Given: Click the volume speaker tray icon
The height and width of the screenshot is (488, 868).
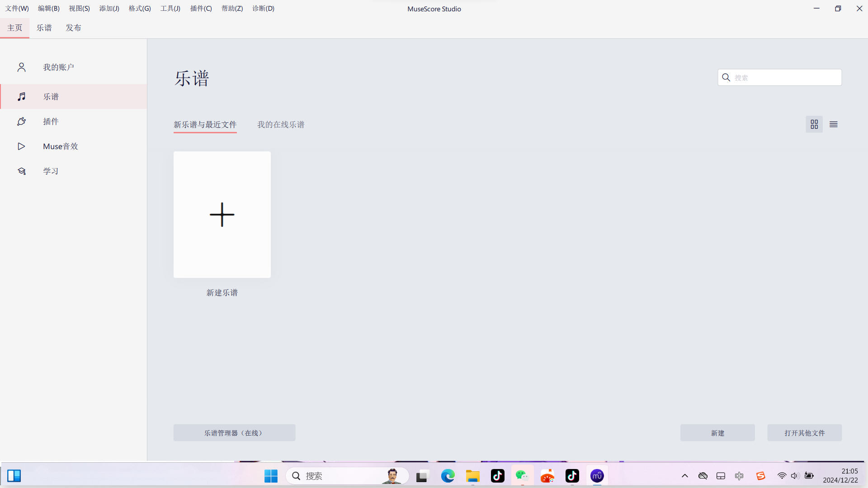Looking at the screenshot, I should pyautogui.click(x=795, y=476).
